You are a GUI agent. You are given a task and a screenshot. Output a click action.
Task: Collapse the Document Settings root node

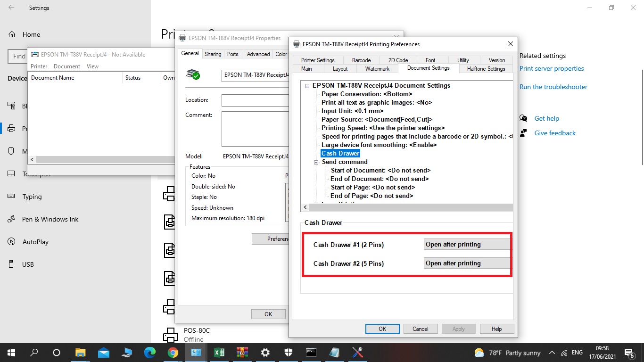pyautogui.click(x=307, y=86)
